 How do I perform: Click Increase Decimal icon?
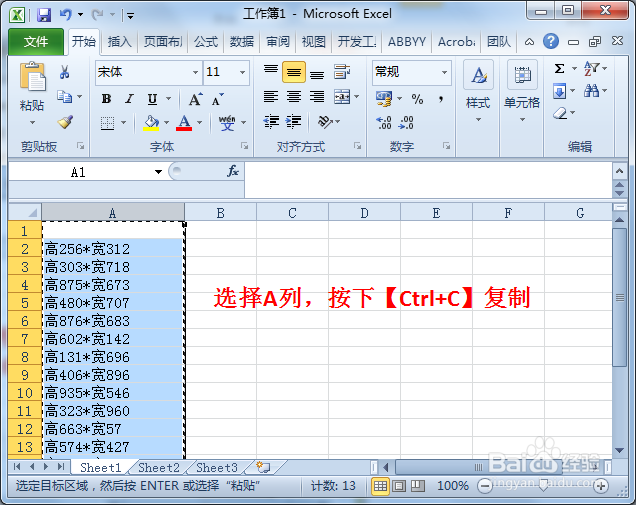384,122
